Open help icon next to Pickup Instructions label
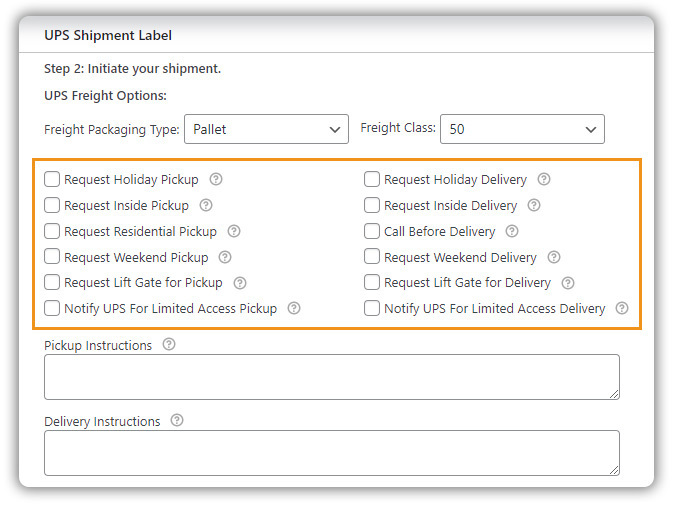 [x=169, y=344]
